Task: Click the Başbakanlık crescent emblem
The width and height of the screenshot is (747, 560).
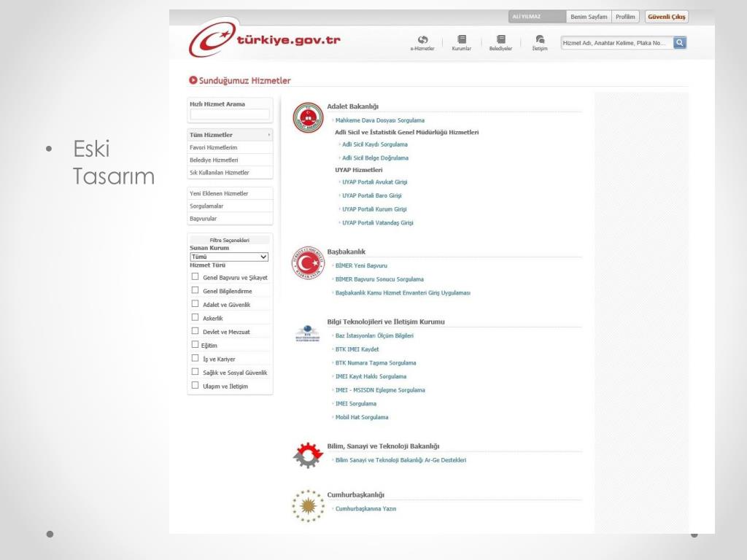Action: [x=308, y=262]
